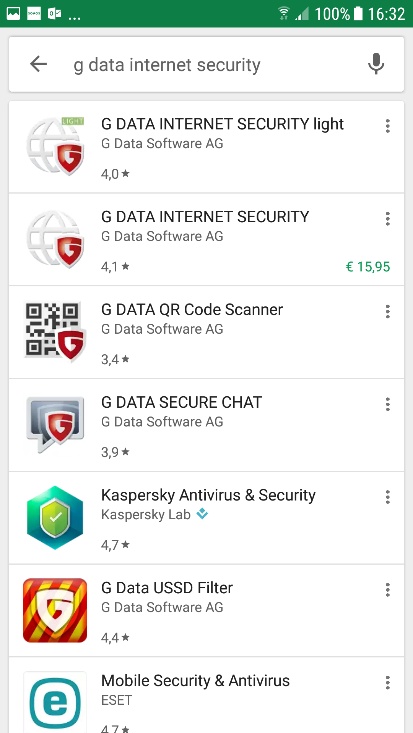Open the paid G DATA INTERNET SECURITY title

pos(205,217)
